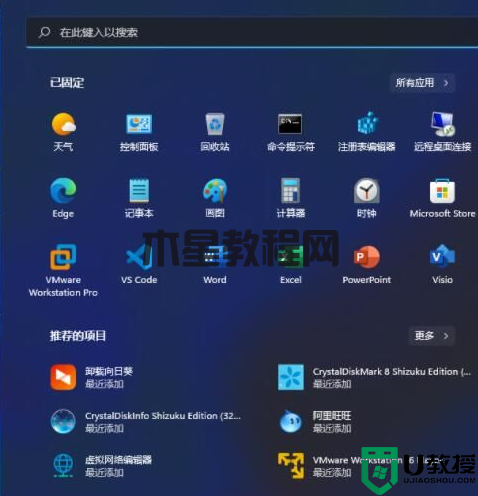Open Remote Desktop Connection (远程桌面连接)
Image resolution: width=478 pixels, height=496 pixels.
[x=442, y=132]
